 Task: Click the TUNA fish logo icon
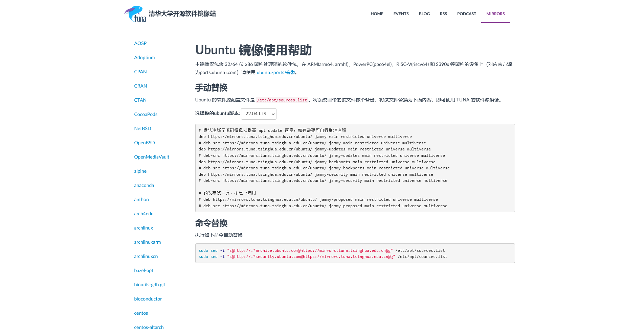(135, 14)
